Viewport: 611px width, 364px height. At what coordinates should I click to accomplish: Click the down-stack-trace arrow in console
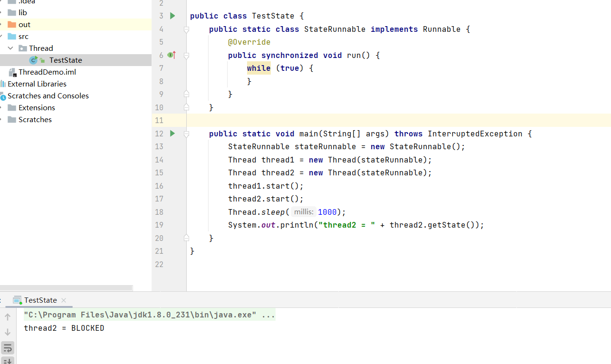tap(8, 332)
